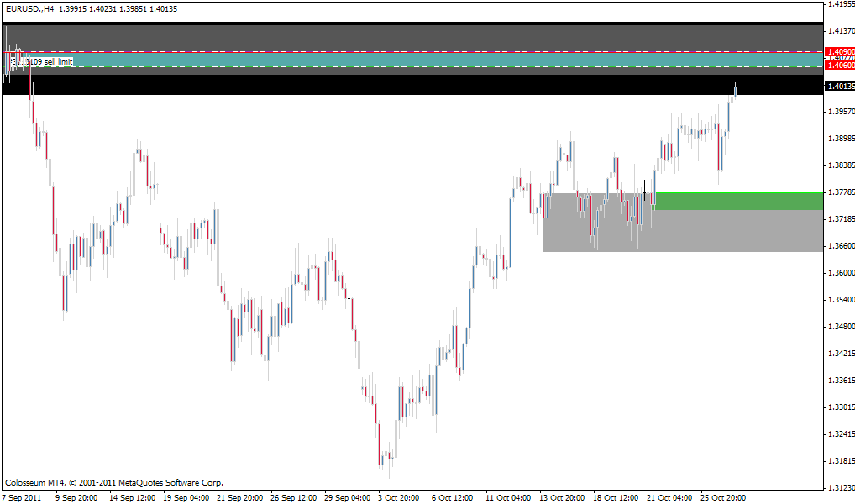
Task: Click the 1.31230 price axis label
Action: (842, 488)
